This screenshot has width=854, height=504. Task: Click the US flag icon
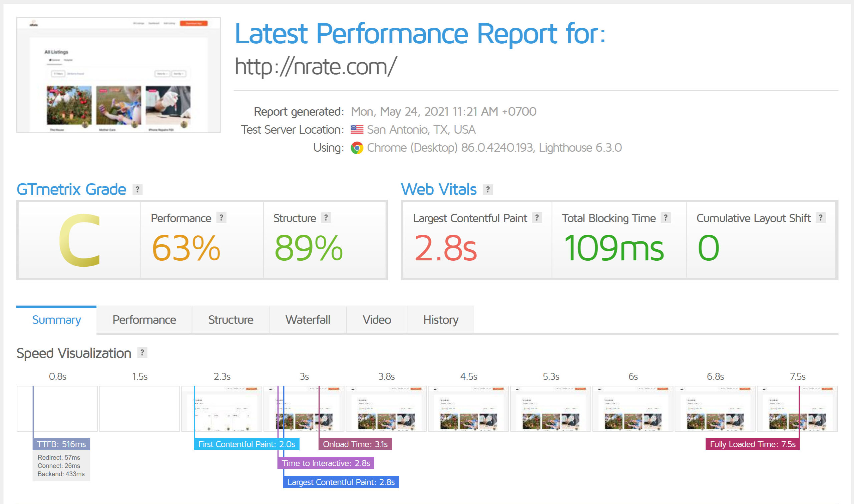357,129
